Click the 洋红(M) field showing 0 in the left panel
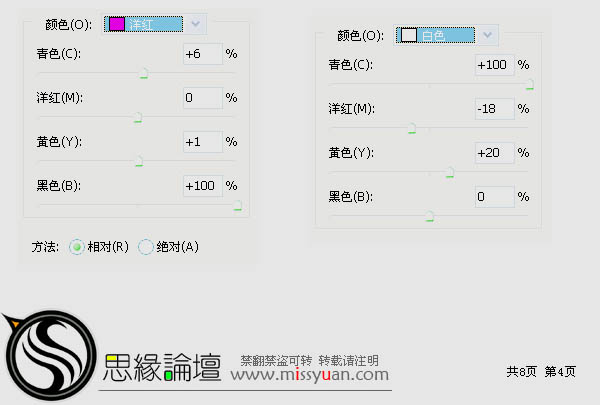 [x=203, y=98]
